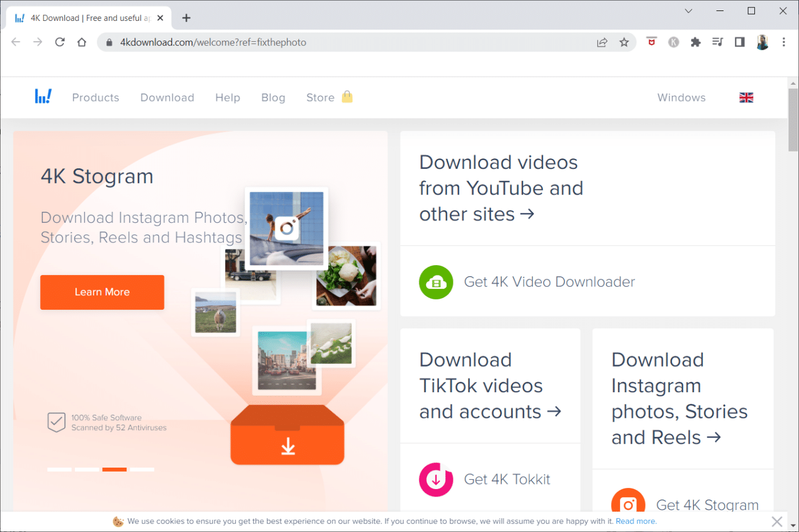Open the Store menu item
This screenshot has height=532, width=799.
pyautogui.click(x=321, y=97)
